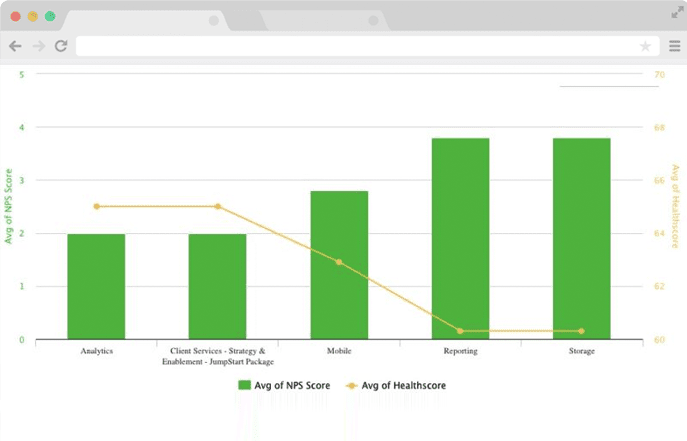Enter fullscreen using the top-right expand icon
687x441 pixels.
[676, 12]
